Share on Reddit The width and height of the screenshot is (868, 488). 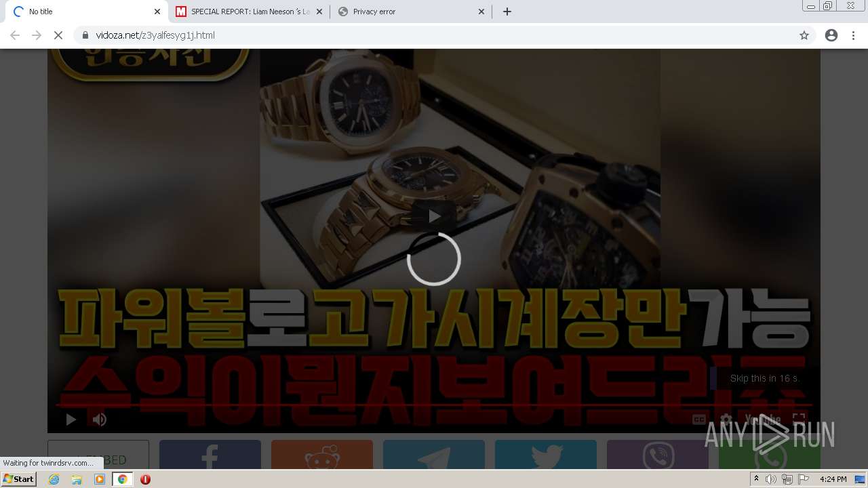tap(322, 455)
